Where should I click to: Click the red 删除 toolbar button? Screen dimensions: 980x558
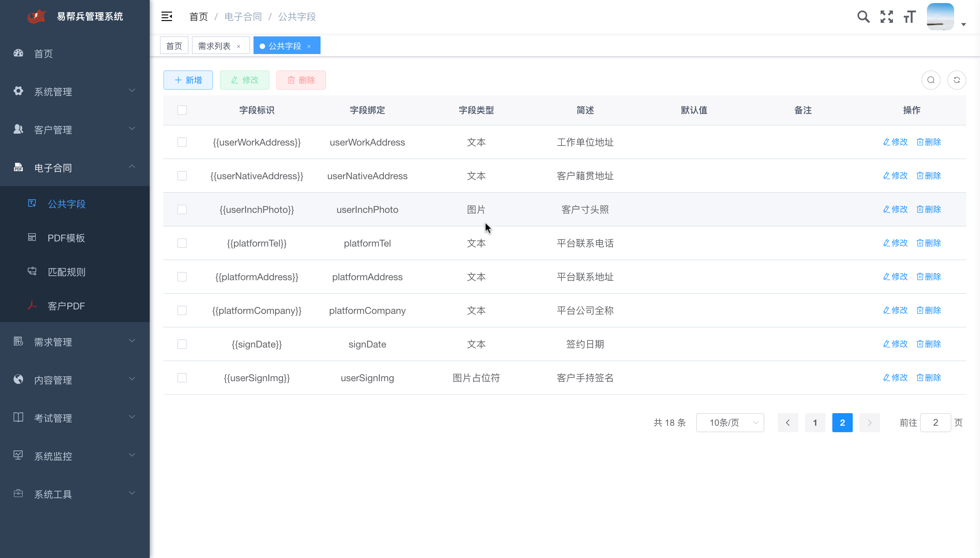click(x=301, y=80)
